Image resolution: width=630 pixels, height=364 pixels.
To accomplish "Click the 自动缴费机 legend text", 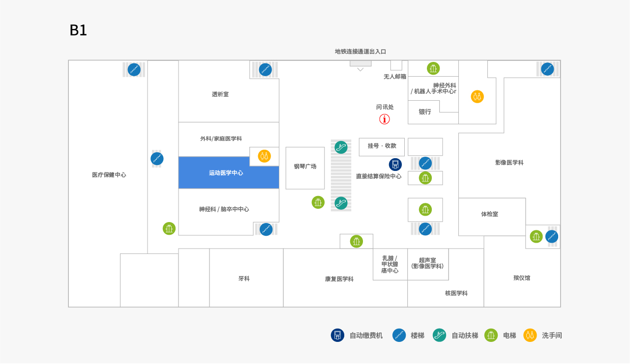I will [366, 336].
